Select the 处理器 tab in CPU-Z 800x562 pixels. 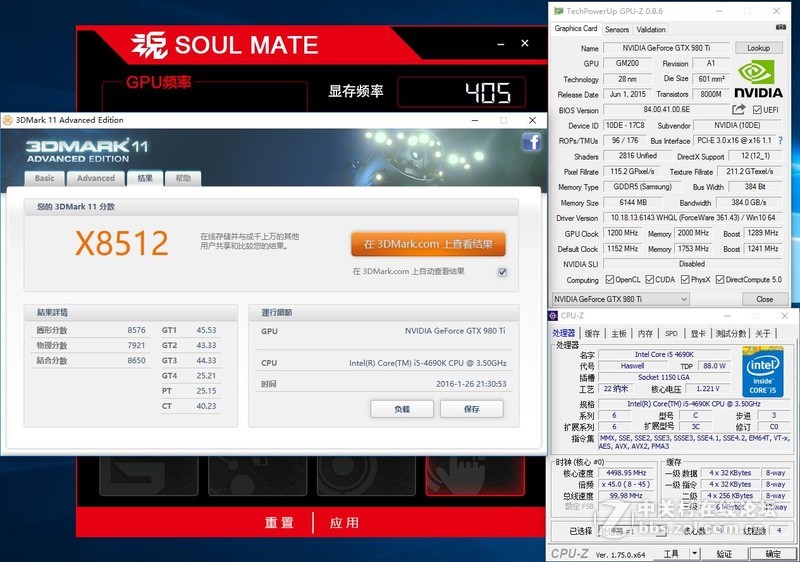[x=564, y=333]
